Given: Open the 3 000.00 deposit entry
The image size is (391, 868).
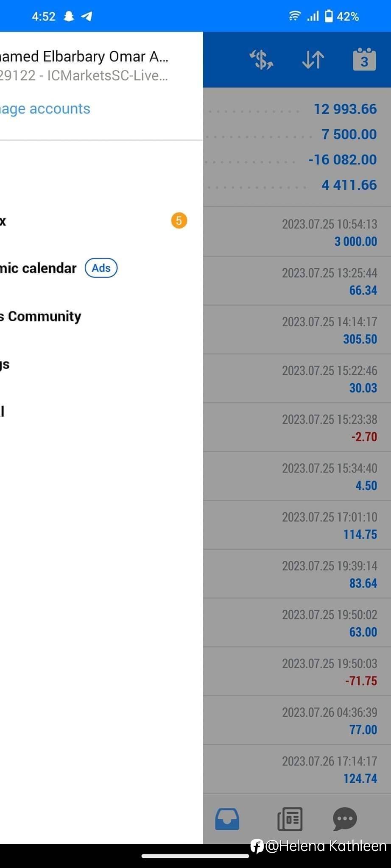Looking at the screenshot, I should coord(297,232).
